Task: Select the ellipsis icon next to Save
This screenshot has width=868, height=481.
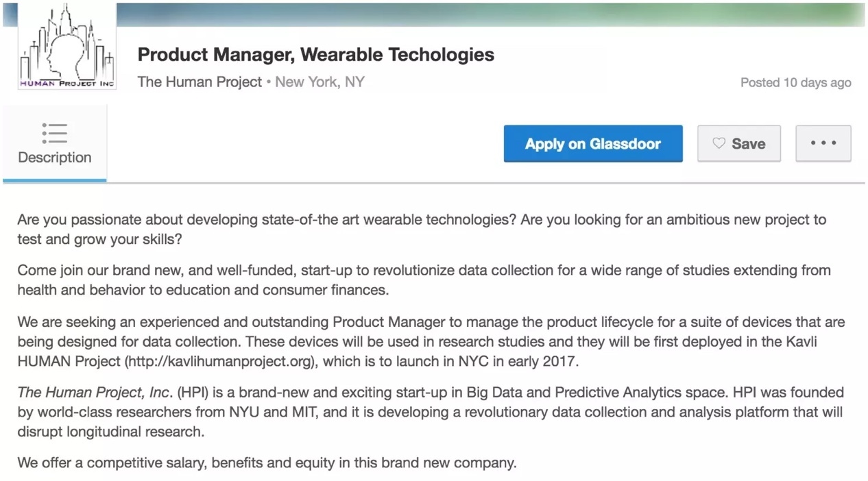Action: pos(823,143)
